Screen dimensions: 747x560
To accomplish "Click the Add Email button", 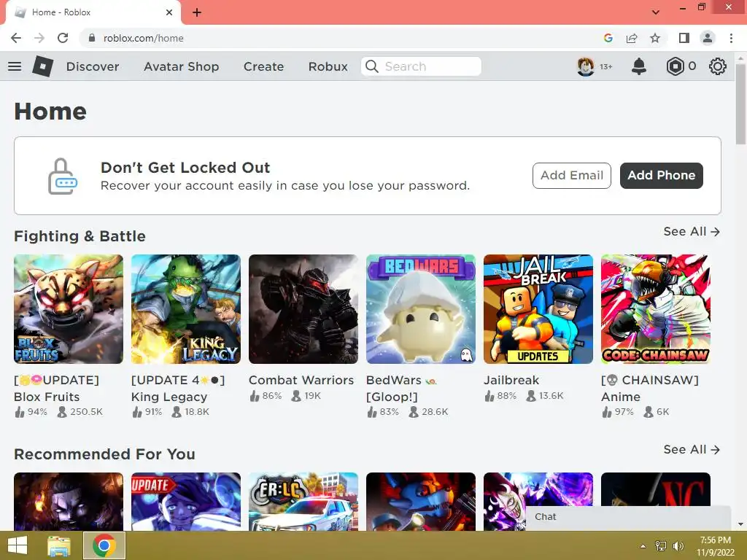I will point(572,175).
